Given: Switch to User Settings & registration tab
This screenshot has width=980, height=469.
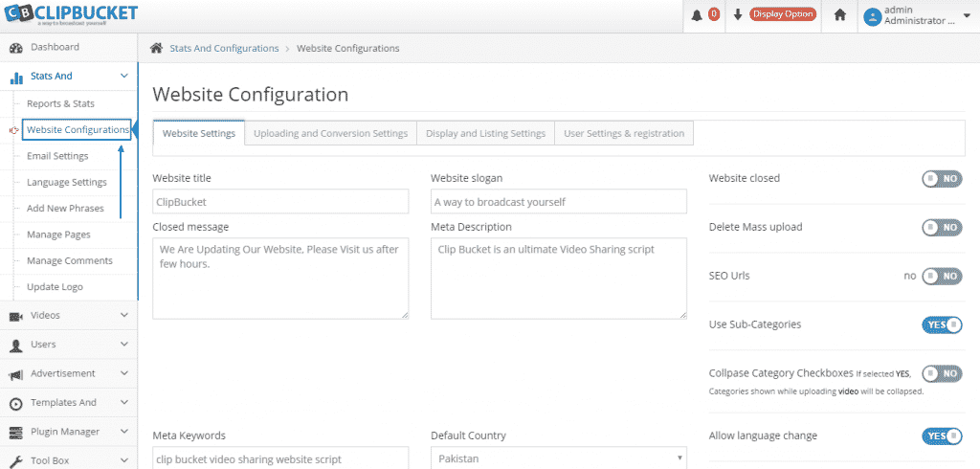Looking at the screenshot, I should (x=624, y=133).
